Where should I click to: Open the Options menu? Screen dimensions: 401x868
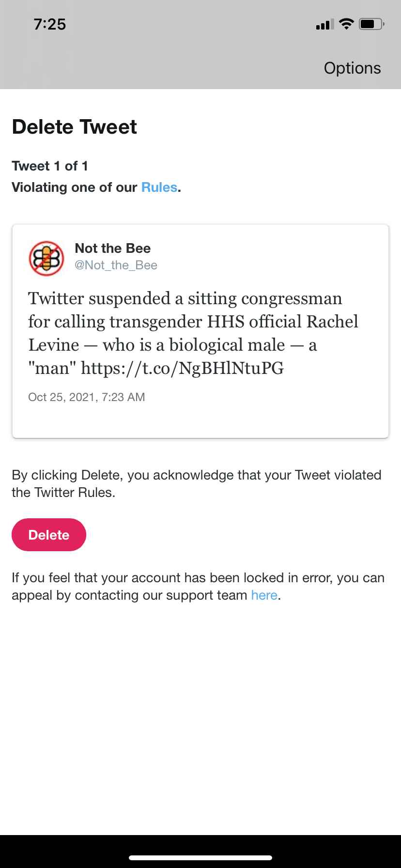coord(352,68)
